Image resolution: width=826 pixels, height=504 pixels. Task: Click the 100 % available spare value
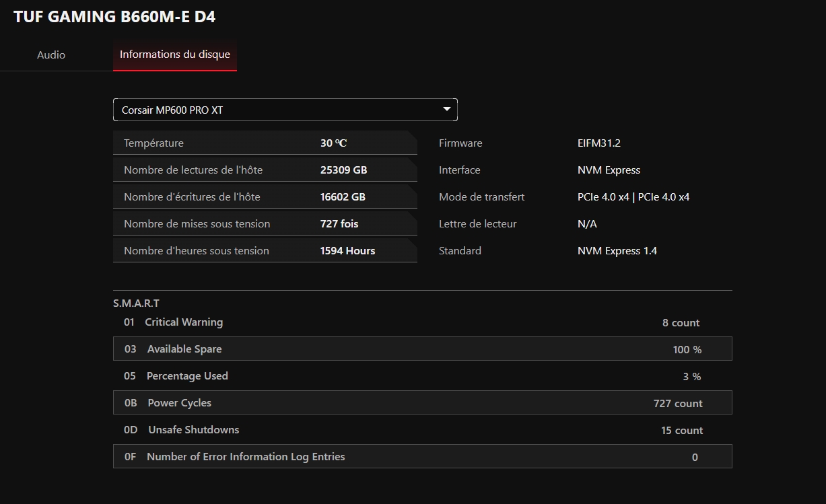(687, 349)
